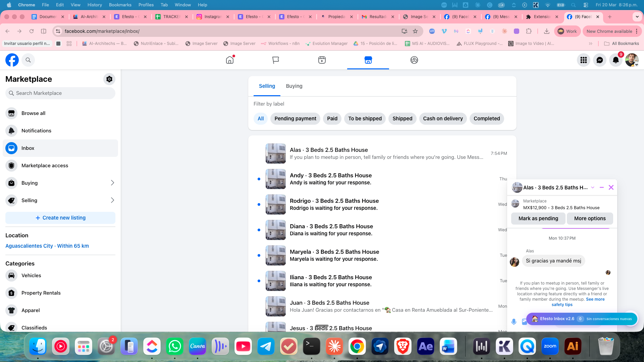Select the Completed filter label

point(487,119)
